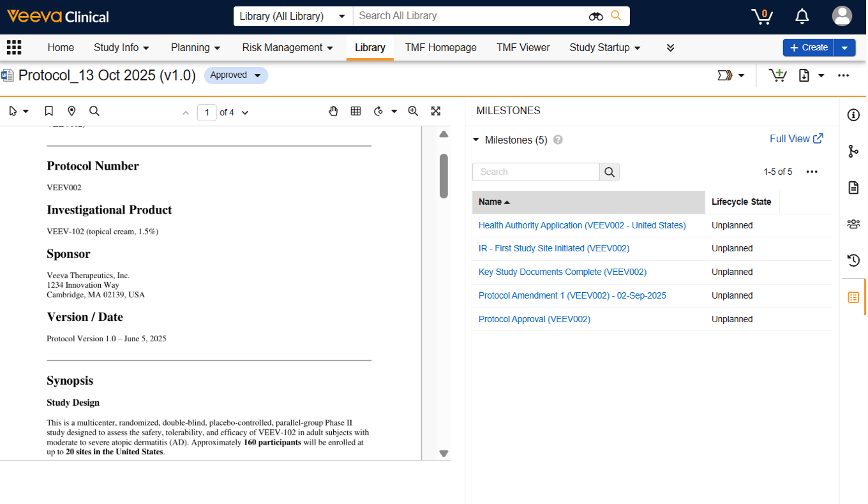Open the shopping cart icon in header
Image resolution: width=868 pixels, height=504 pixels.
(x=762, y=17)
